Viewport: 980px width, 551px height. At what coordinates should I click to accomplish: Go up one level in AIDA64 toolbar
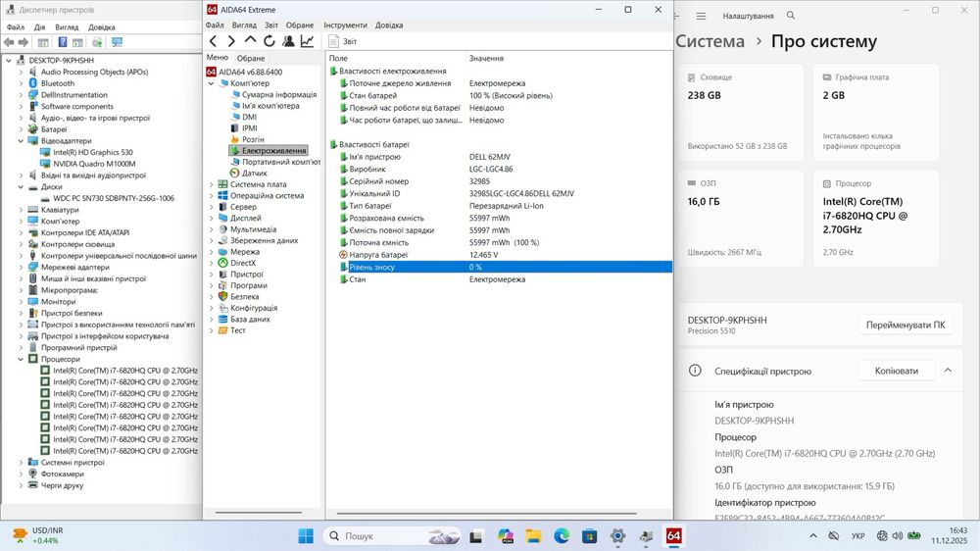250,40
